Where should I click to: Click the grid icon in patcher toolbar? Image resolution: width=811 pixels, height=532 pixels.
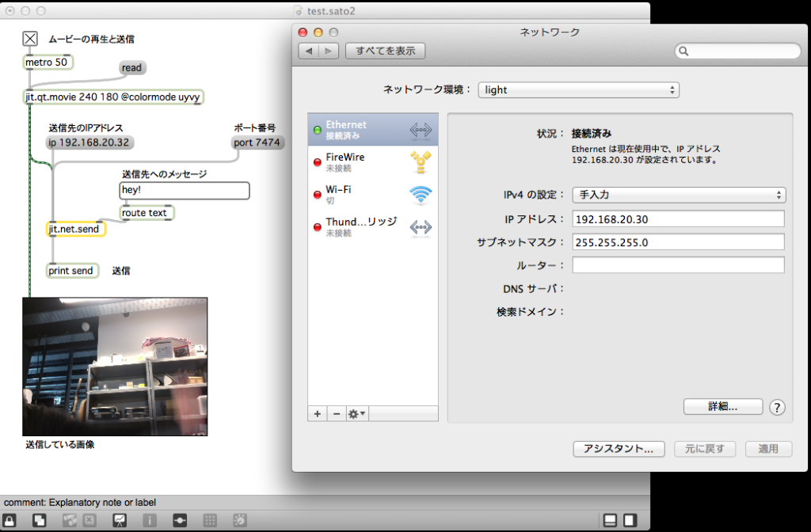coord(209,520)
